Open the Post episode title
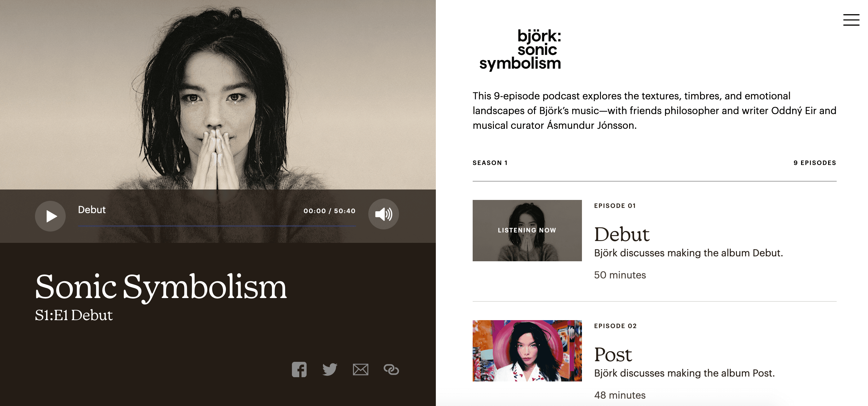 pyautogui.click(x=613, y=354)
